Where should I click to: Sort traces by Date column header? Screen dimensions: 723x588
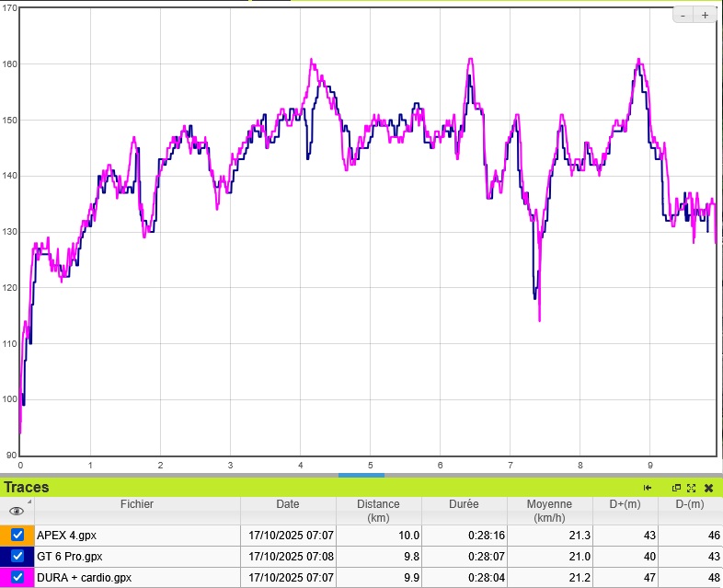287,504
